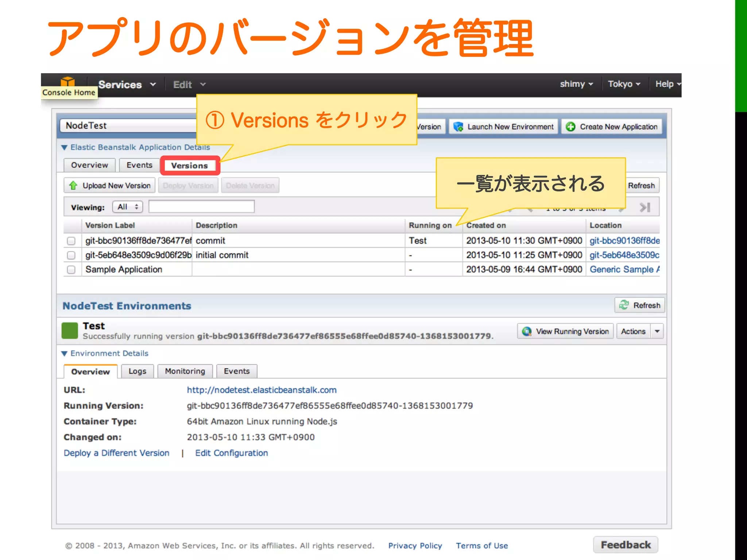Click Refresh button in NodeTest Environments

[x=640, y=305]
